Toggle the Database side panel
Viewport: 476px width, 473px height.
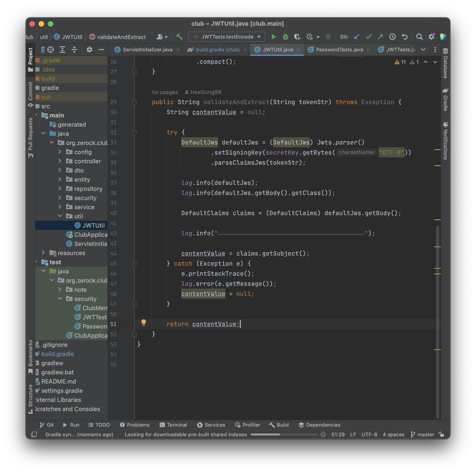point(445,64)
